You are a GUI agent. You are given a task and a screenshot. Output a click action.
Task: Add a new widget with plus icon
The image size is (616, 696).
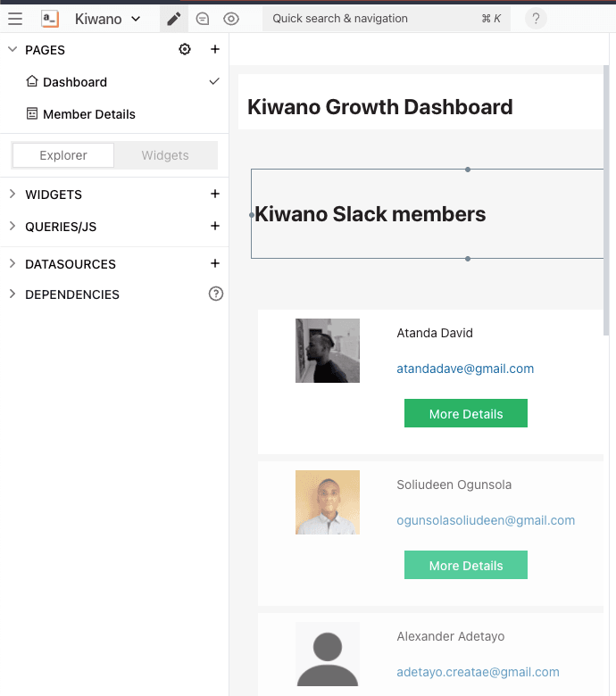[x=214, y=195]
